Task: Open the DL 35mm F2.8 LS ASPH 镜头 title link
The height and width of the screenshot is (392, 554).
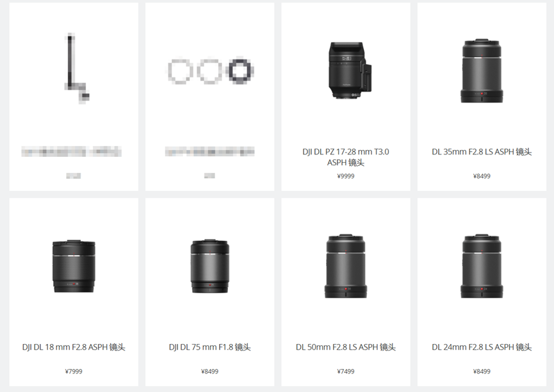Action: (x=482, y=152)
